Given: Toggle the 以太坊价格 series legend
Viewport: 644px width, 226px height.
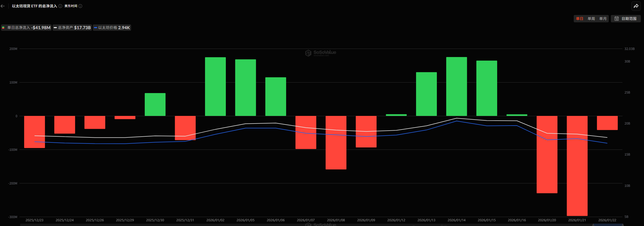Looking at the screenshot, I should tap(112, 28).
